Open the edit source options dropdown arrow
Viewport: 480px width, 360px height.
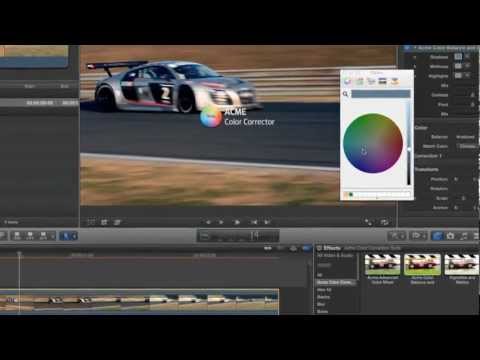tap(53, 236)
